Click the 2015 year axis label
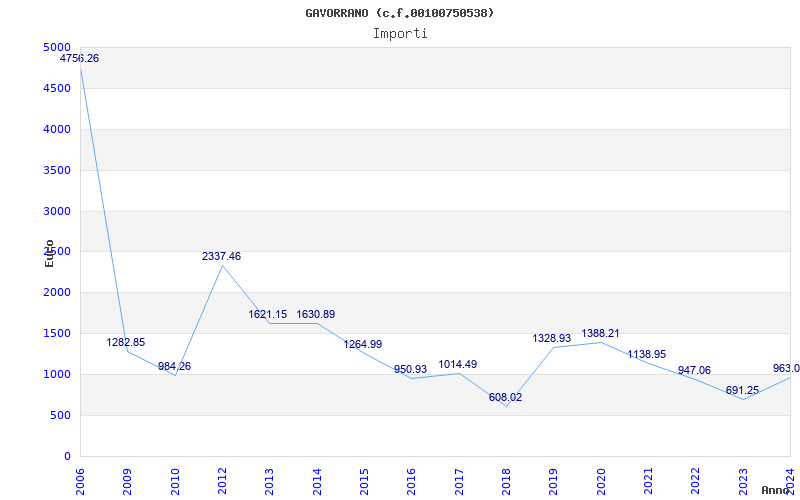 pyautogui.click(x=364, y=481)
